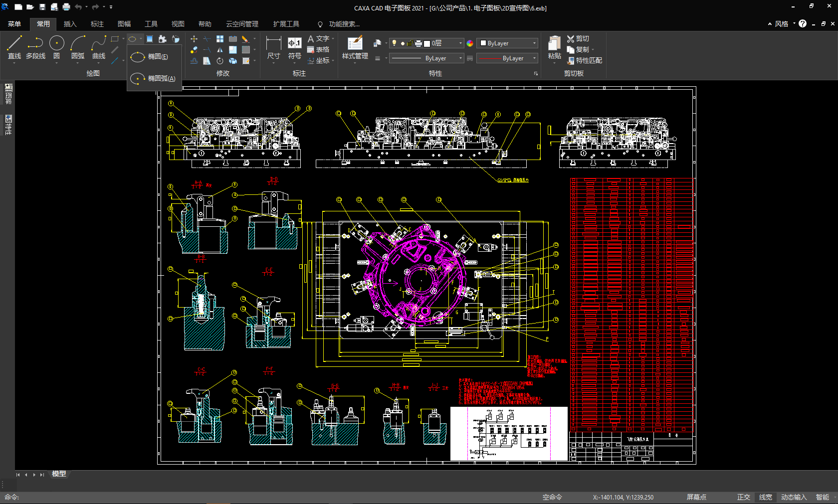Click the 剪切 cut button
Viewport: 838px width, 504px height.
pyautogui.click(x=578, y=38)
